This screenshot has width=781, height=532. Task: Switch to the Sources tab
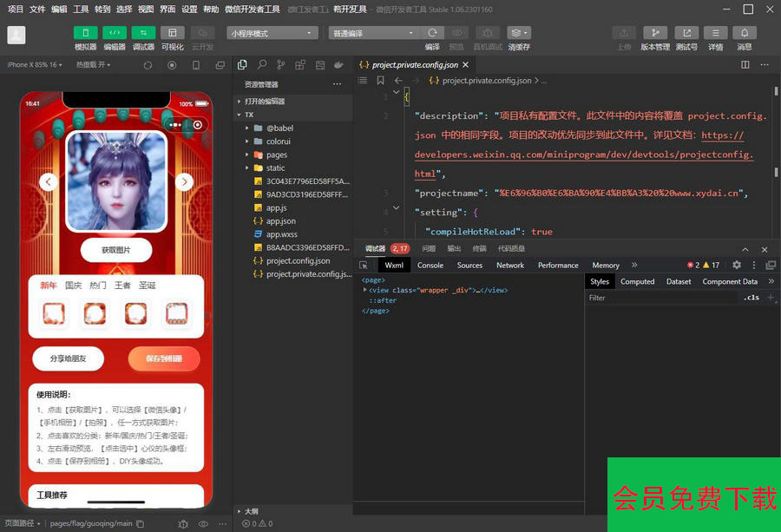click(x=469, y=265)
